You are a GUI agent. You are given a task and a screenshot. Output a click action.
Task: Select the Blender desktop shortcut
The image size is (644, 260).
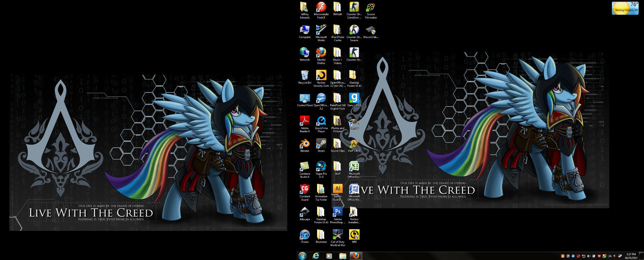pyautogui.click(x=305, y=146)
